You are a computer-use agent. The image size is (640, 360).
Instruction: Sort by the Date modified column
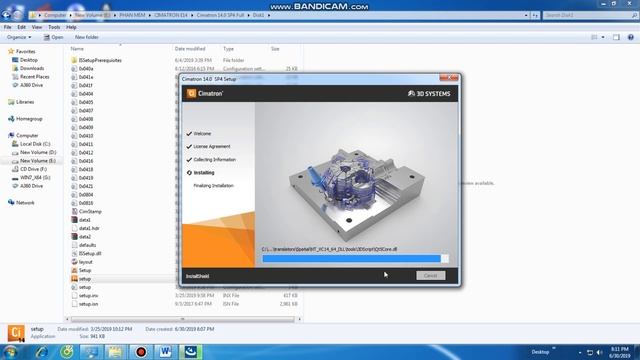pyautogui.click(x=190, y=49)
